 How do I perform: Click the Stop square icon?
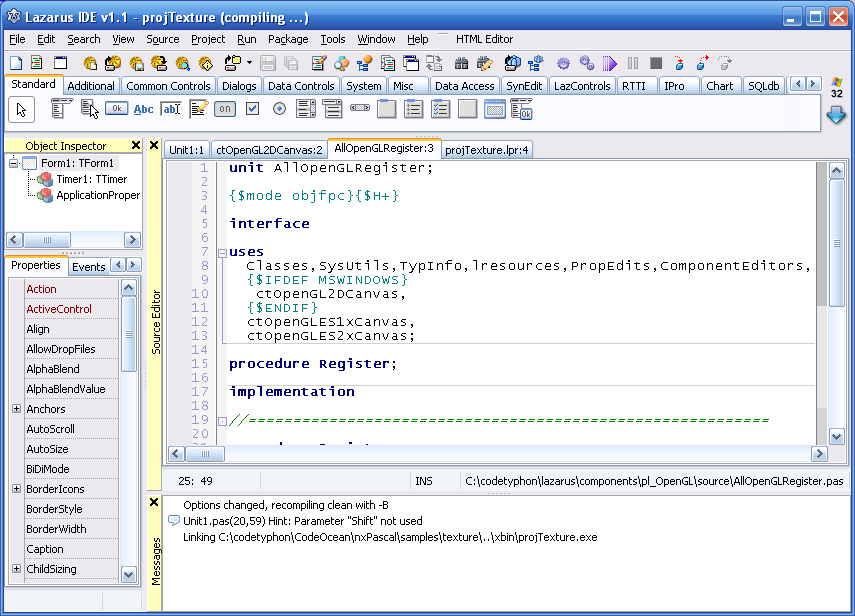[656, 63]
